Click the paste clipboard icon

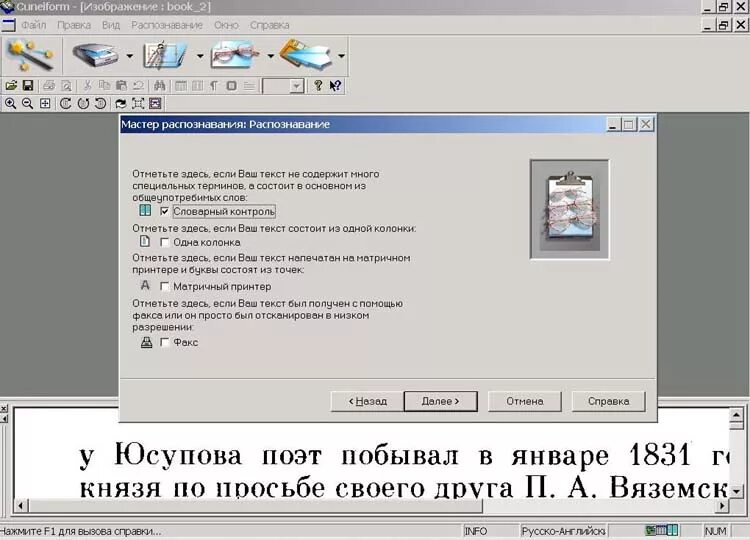coord(121,86)
